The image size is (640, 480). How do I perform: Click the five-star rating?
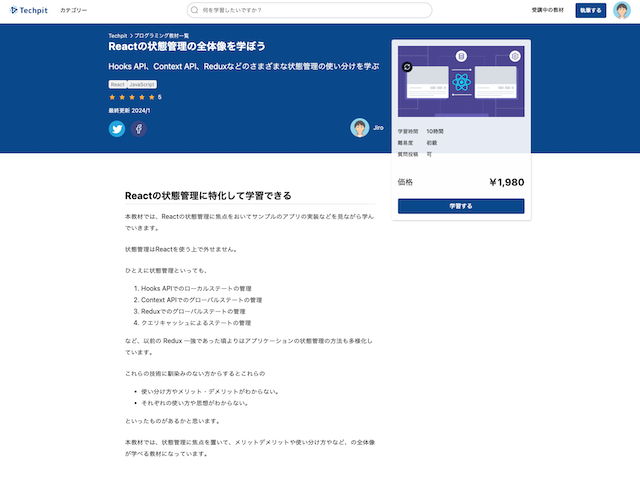(x=131, y=97)
